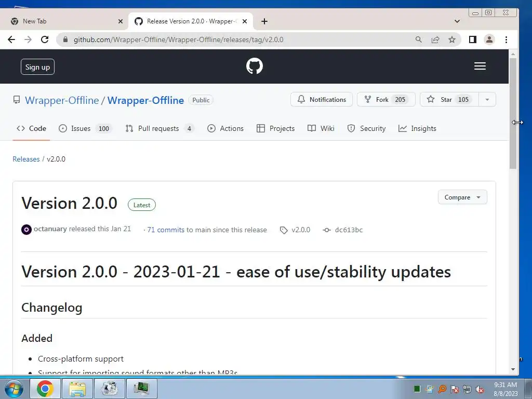532x399 pixels.
Task: Open Windows Explorer from taskbar
Action: point(77,389)
